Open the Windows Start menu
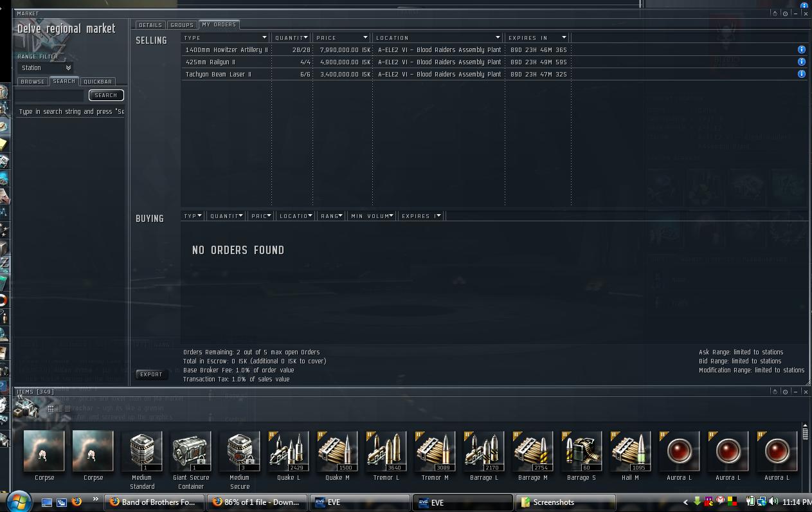Image resolution: width=812 pixels, height=512 pixels. [19, 501]
